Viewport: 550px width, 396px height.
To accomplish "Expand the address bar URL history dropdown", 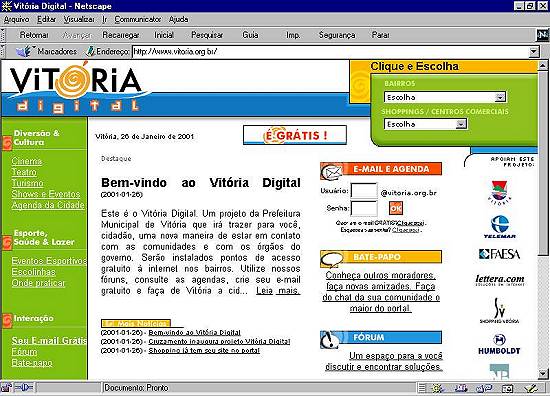I will click(534, 52).
